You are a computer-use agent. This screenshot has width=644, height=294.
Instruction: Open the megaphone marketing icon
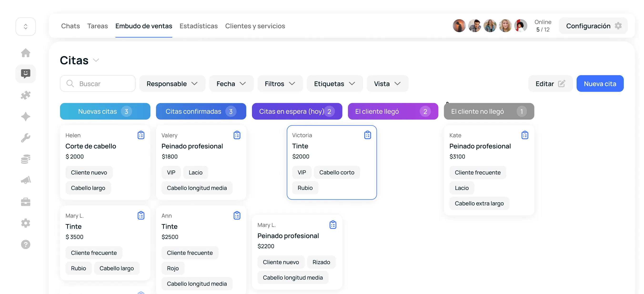click(x=25, y=180)
